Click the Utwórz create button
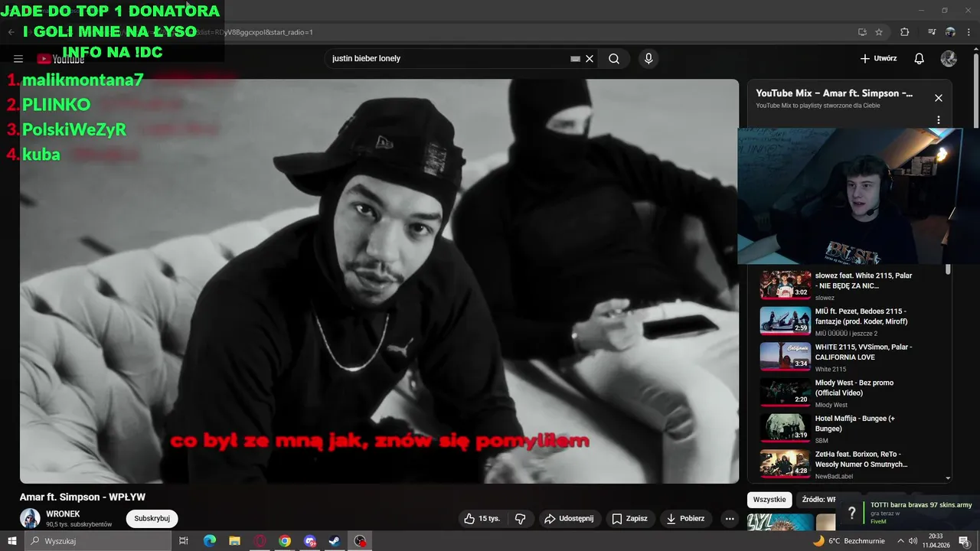The width and height of the screenshot is (980, 551). coord(878,59)
